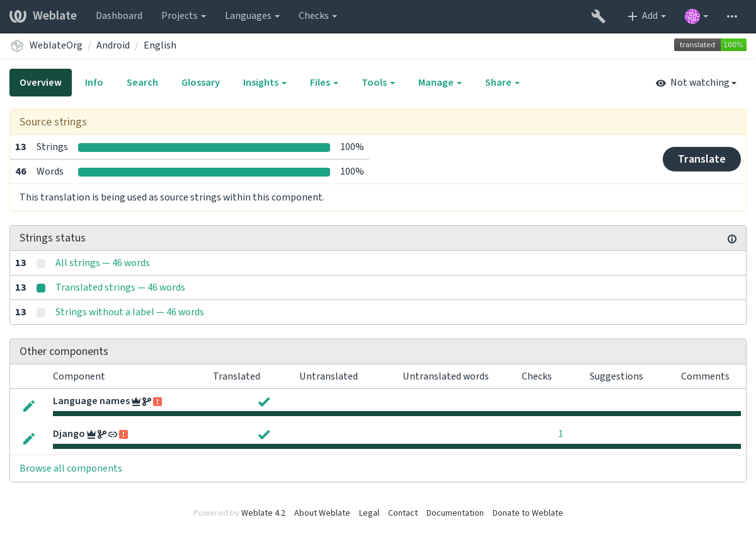Image resolution: width=756 pixels, height=534 pixels.
Task: Click the Strings status info icon
Action: click(x=732, y=239)
